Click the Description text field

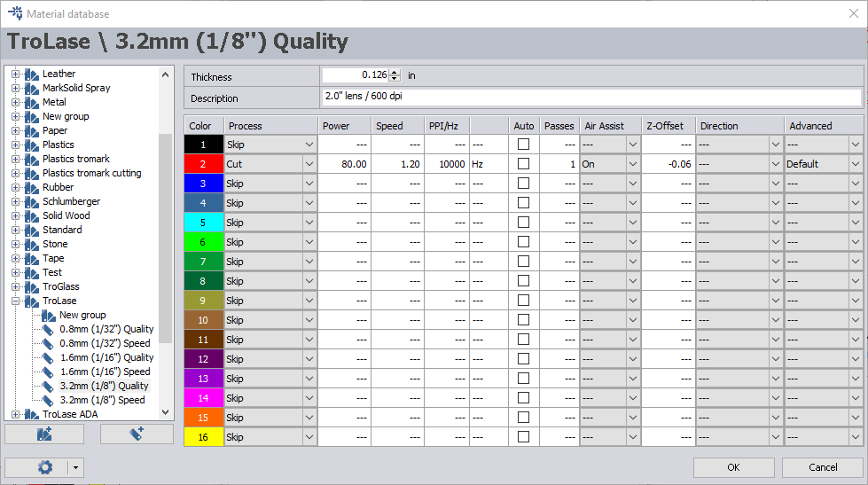[590, 97]
